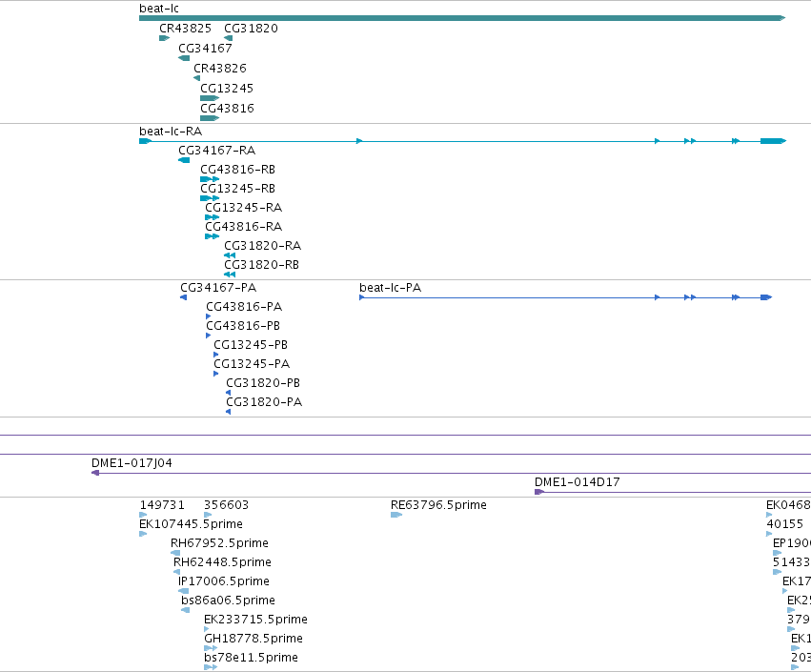Click the RH67952.5prime EST glyph
This screenshot has height=672, width=811.
175,553
